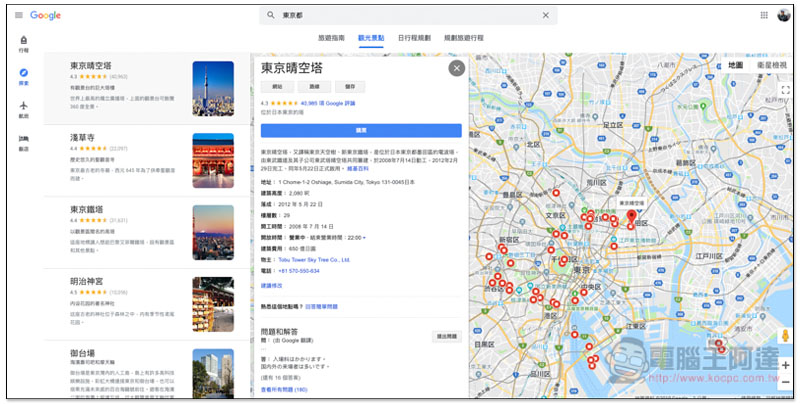Open the 日行程規劃 tab
The width and height of the screenshot is (800, 404).
coord(414,38)
